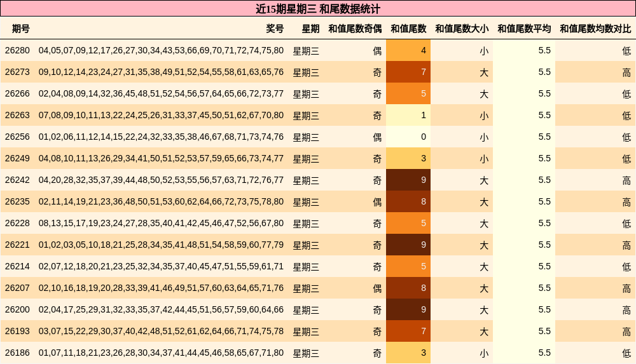Select period number 26263
The width and height of the screenshot is (636, 364).
coord(17,115)
